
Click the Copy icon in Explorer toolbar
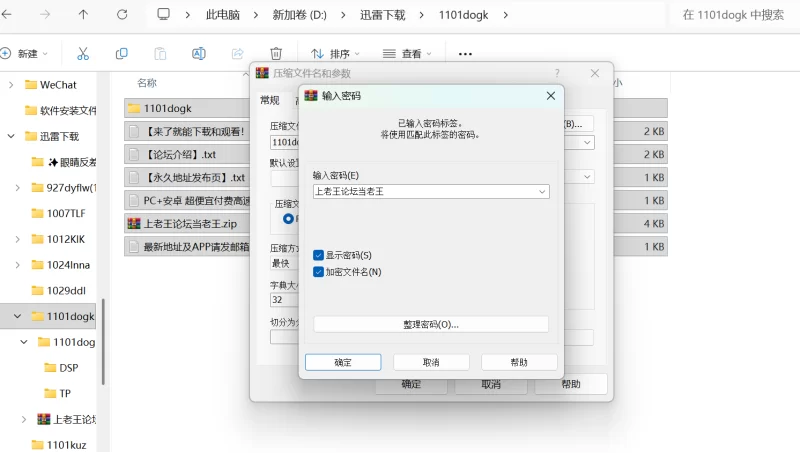click(x=121, y=54)
